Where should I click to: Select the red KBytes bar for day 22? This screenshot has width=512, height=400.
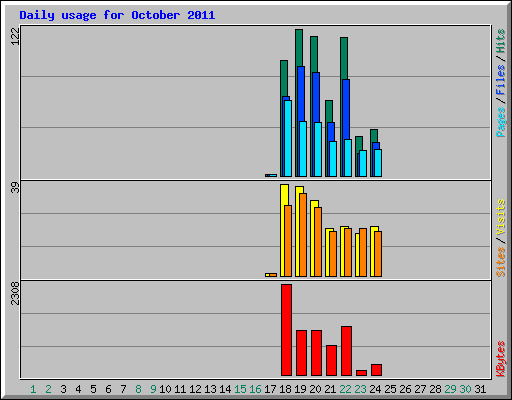pos(346,351)
